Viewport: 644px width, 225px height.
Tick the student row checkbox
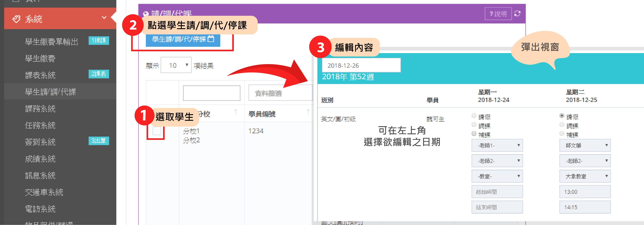(157, 131)
